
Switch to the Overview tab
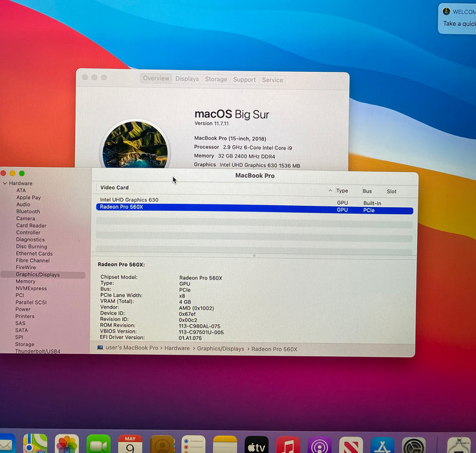coord(156,78)
